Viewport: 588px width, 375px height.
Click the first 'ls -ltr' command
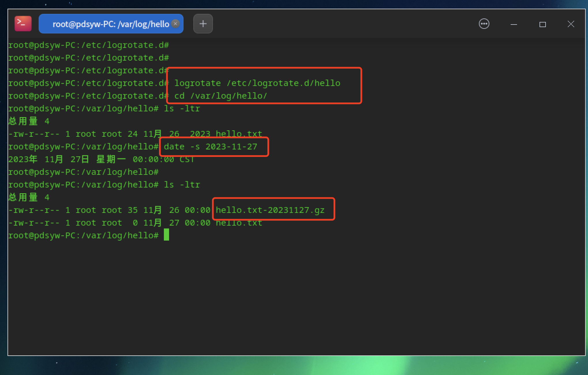tap(182, 108)
